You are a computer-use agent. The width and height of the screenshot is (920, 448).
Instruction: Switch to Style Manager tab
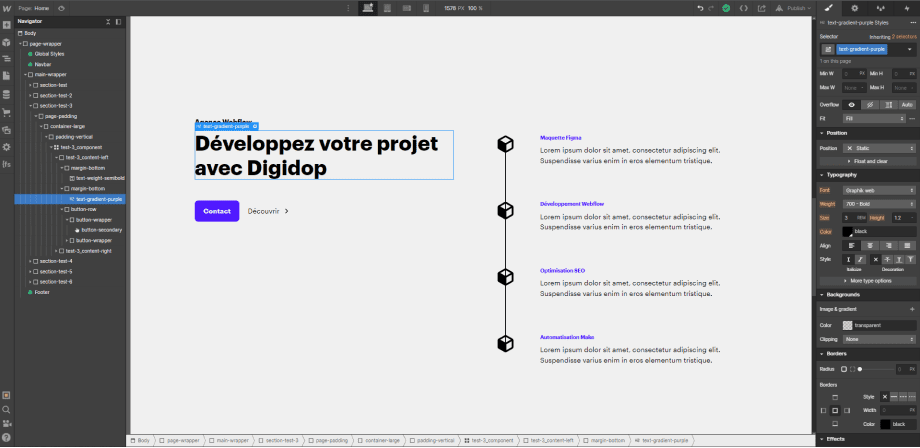pos(880,8)
